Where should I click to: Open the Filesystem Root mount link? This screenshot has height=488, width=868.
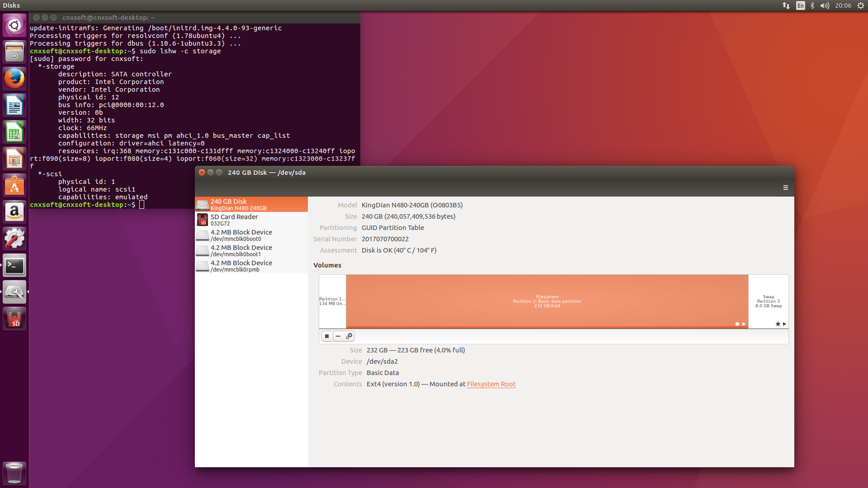click(x=491, y=384)
